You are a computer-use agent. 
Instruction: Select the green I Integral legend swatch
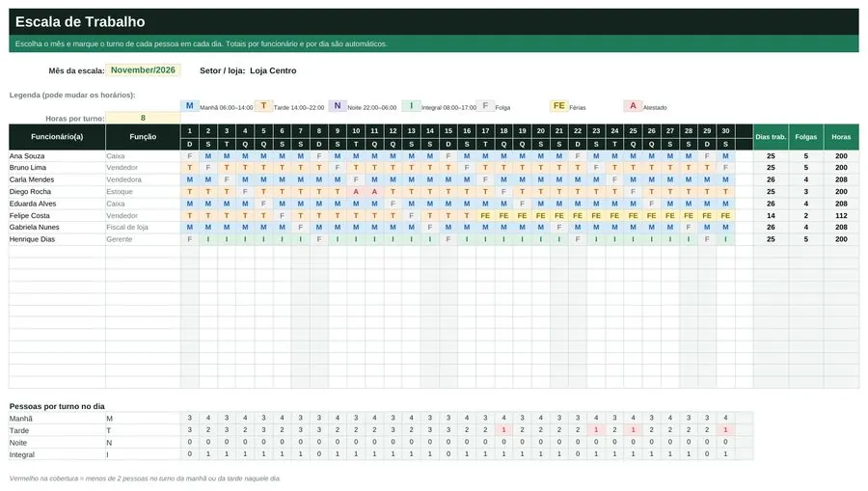(411, 106)
